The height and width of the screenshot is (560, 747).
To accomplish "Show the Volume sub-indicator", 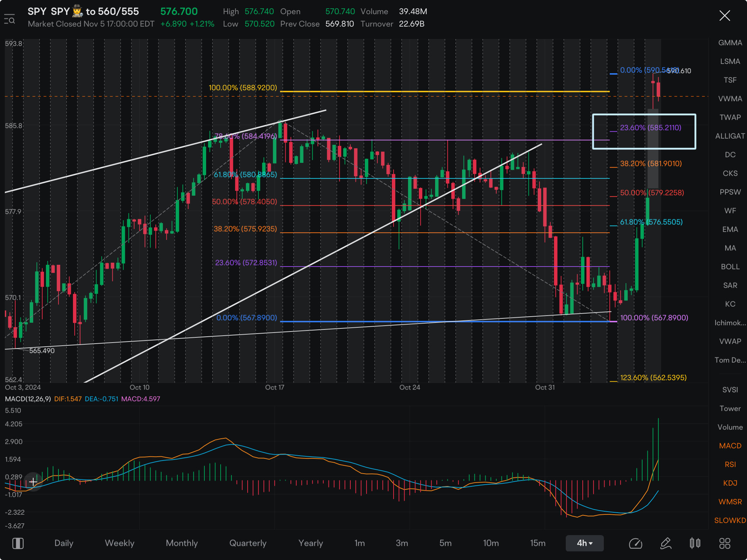I will point(730,427).
